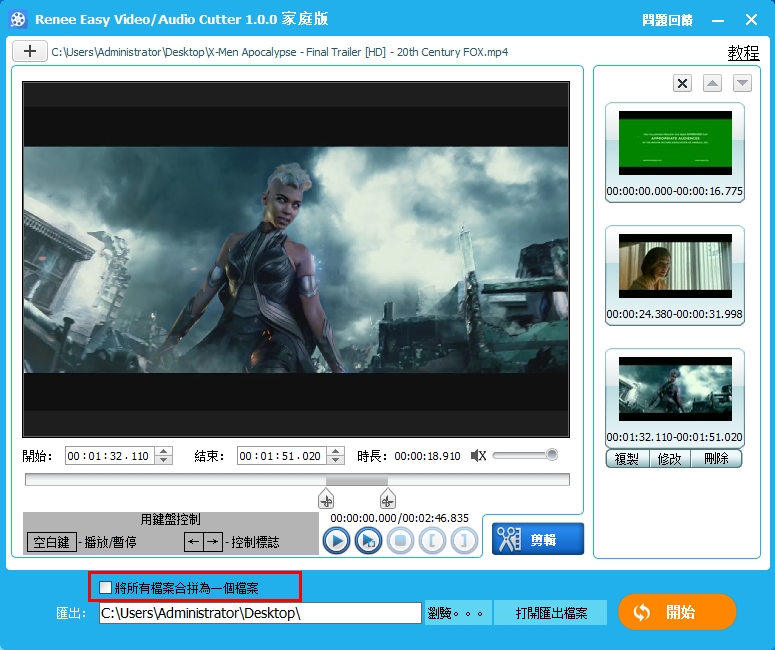Click 打開匯出檔案 button
The width and height of the screenshot is (775, 650).
click(551, 613)
